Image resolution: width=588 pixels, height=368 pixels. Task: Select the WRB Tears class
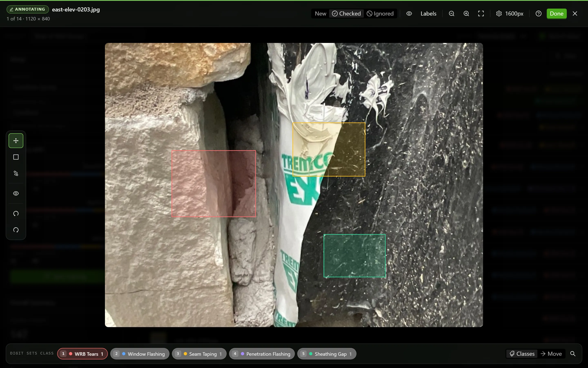(x=82, y=354)
